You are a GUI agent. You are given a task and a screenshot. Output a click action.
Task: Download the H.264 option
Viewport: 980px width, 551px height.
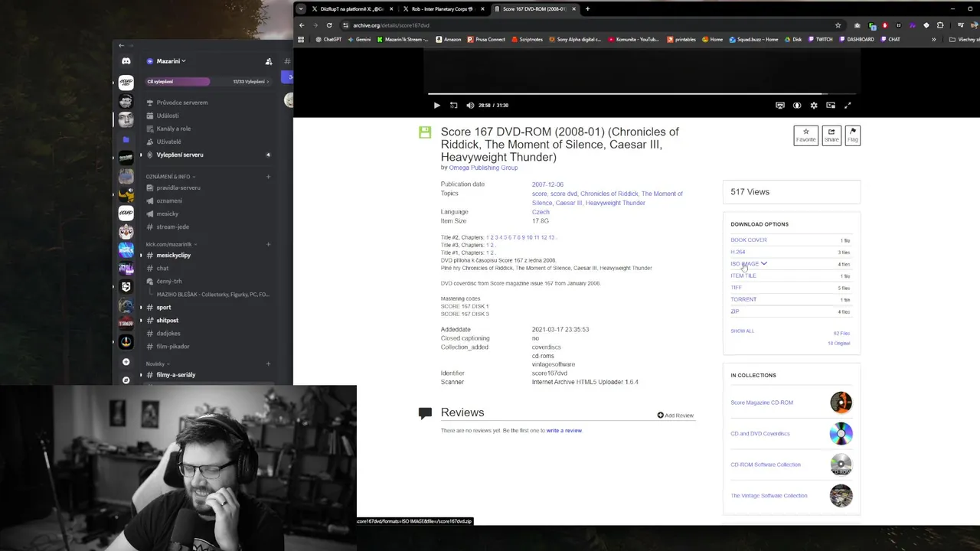tap(737, 252)
